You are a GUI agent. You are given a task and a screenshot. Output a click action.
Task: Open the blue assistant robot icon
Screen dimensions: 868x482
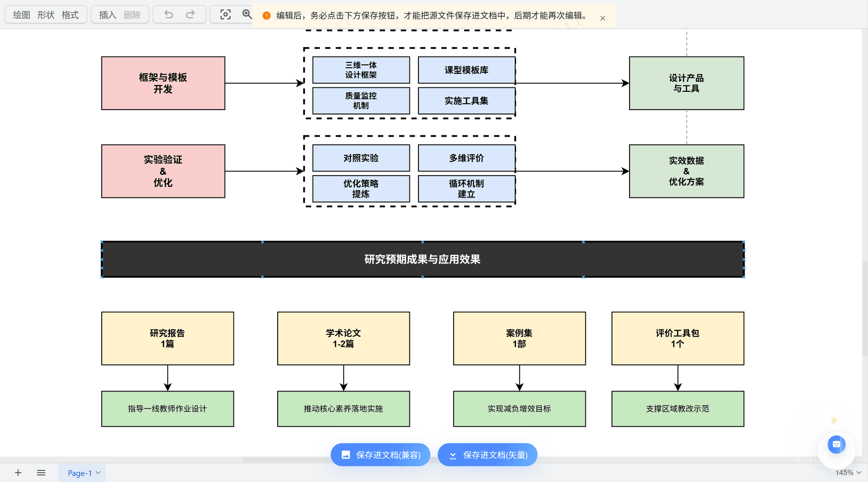836,444
